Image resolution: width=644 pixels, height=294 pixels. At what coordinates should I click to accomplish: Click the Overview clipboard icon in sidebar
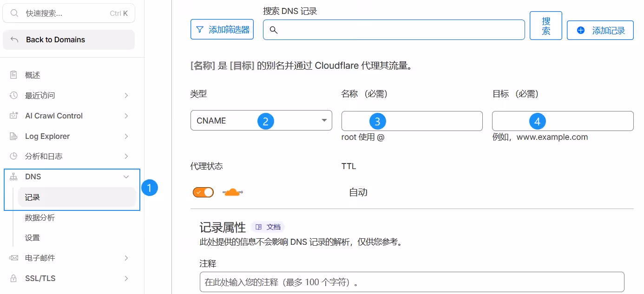[13, 75]
